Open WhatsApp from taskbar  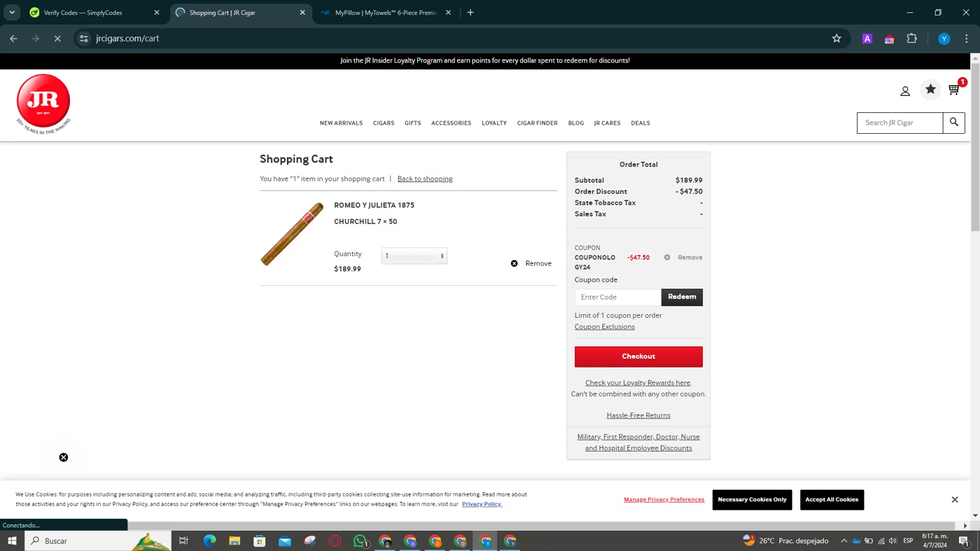point(360,541)
